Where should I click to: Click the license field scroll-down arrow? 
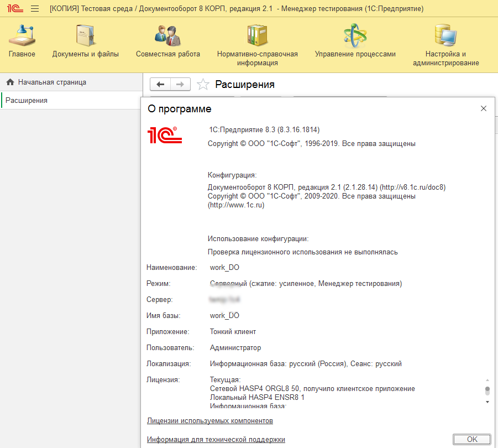487,402
